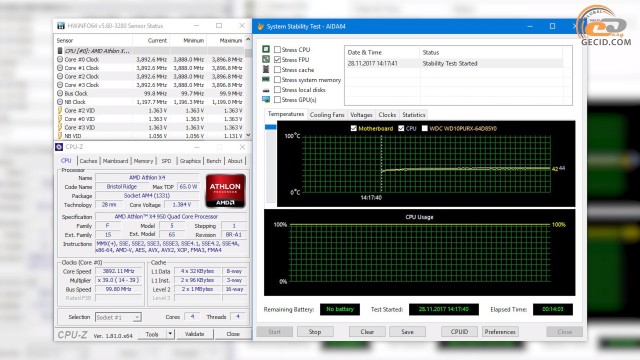Switch to the Voltages tab
Viewport: 640px width, 360px height.
pyautogui.click(x=361, y=115)
